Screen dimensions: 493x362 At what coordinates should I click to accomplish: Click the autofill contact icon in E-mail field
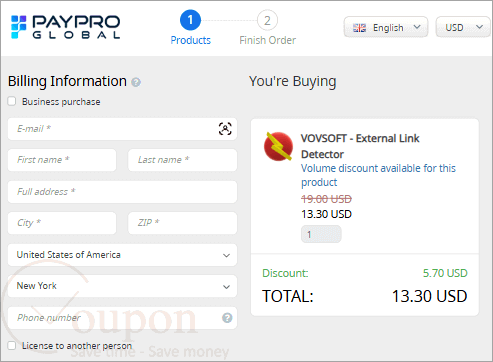tap(225, 129)
